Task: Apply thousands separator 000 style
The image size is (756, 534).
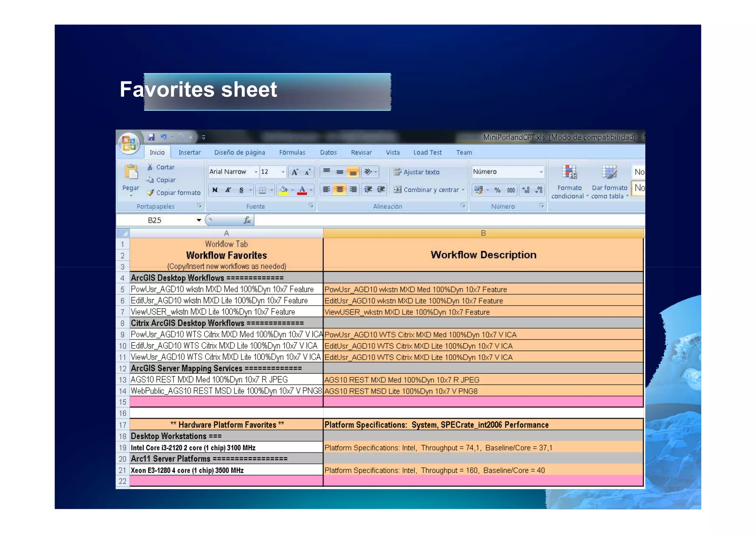Action: 511,190
